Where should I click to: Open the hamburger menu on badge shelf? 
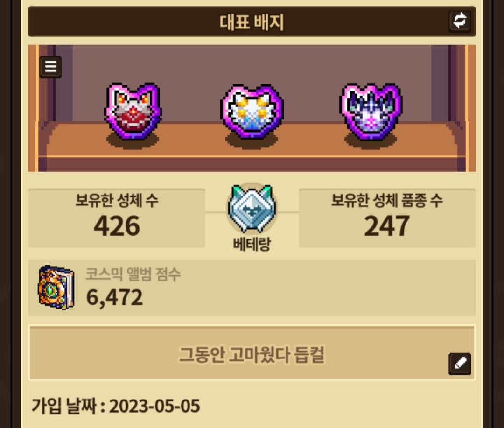[x=50, y=67]
